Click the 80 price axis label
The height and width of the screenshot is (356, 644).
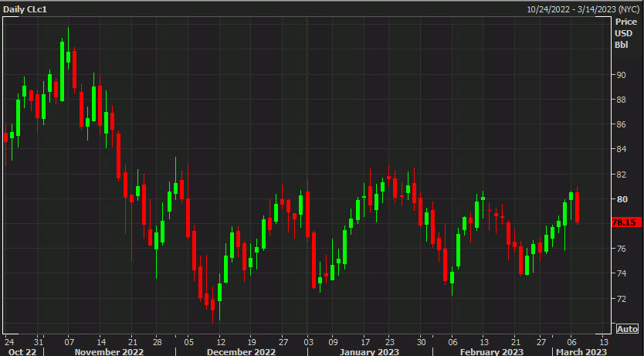(622, 199)
